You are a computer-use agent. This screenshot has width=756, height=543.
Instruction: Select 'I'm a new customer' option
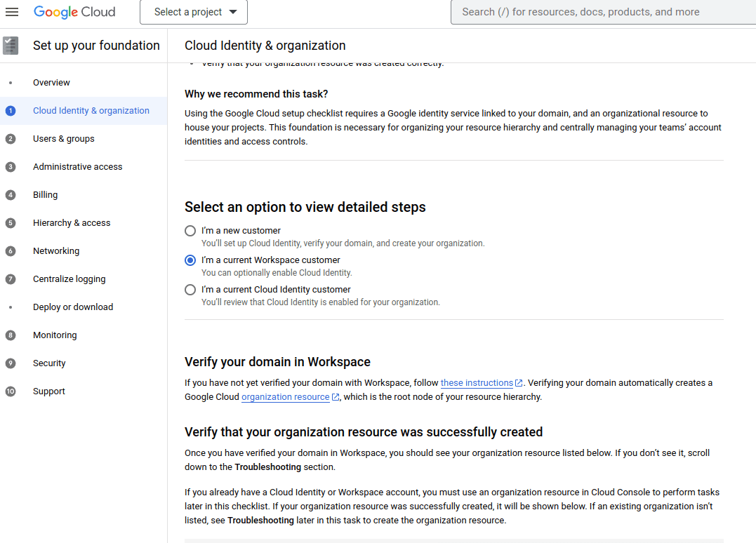[x=190, y=231]
